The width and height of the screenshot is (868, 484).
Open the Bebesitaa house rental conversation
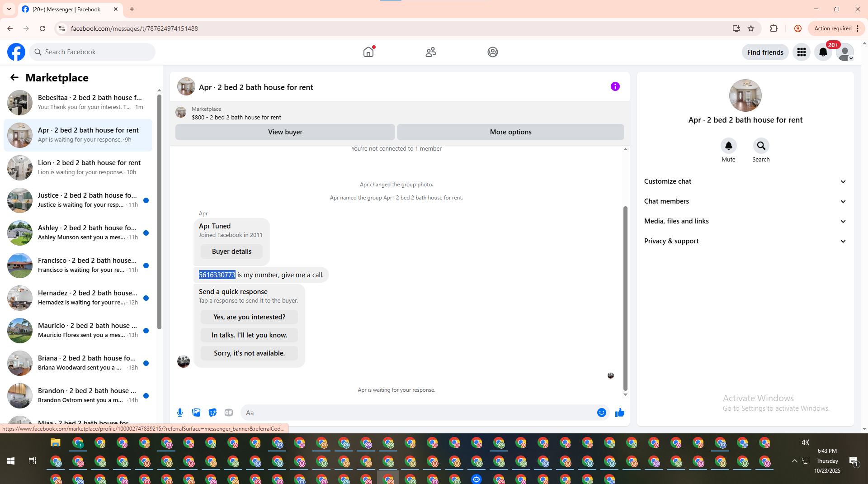point(78,103)
